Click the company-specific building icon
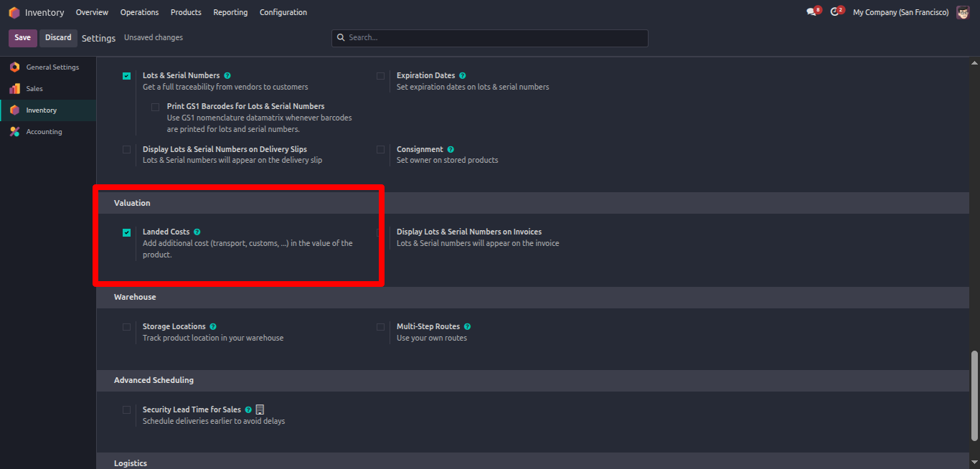980x469 pixels. coord(260,409)
